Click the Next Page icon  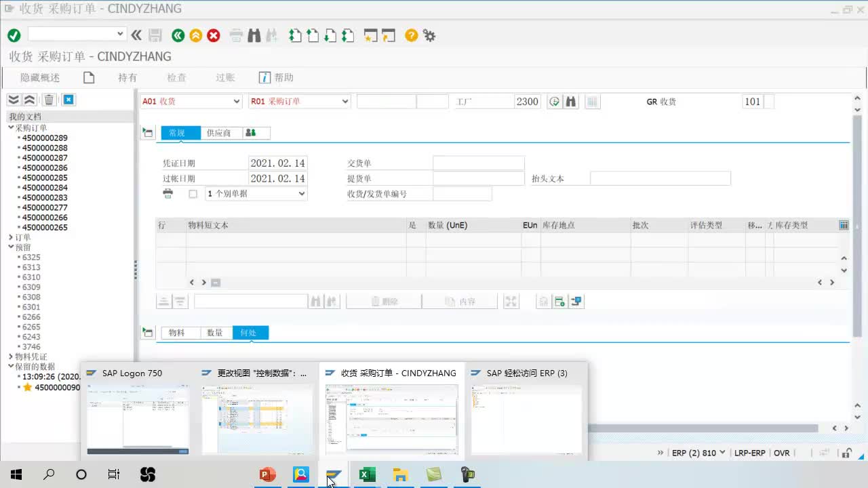click(x=330, y=35)
